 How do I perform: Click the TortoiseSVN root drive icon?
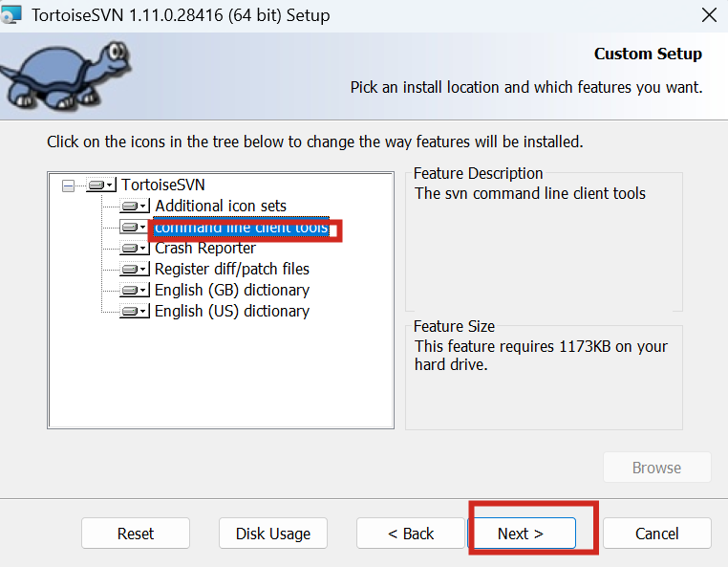pos(100,185)
